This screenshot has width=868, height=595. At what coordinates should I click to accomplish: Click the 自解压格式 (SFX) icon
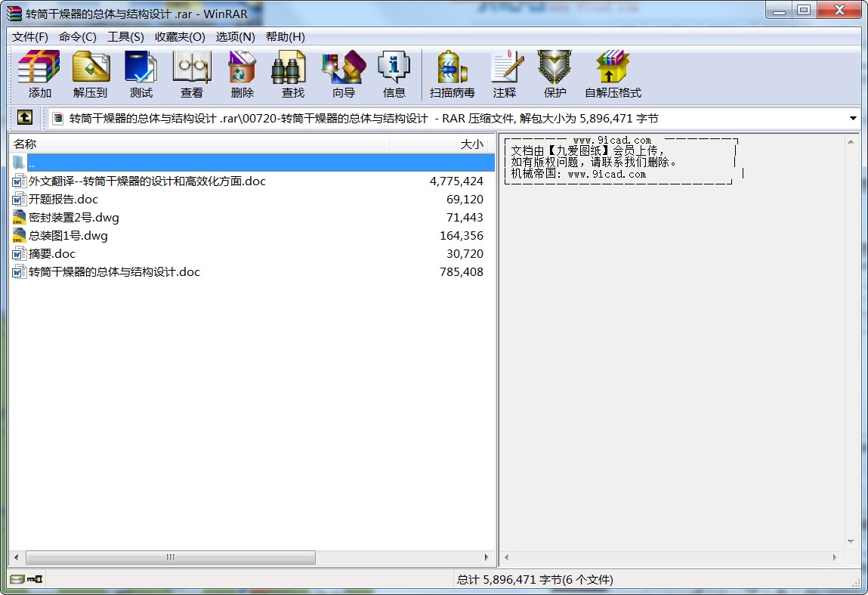(613, 67)
